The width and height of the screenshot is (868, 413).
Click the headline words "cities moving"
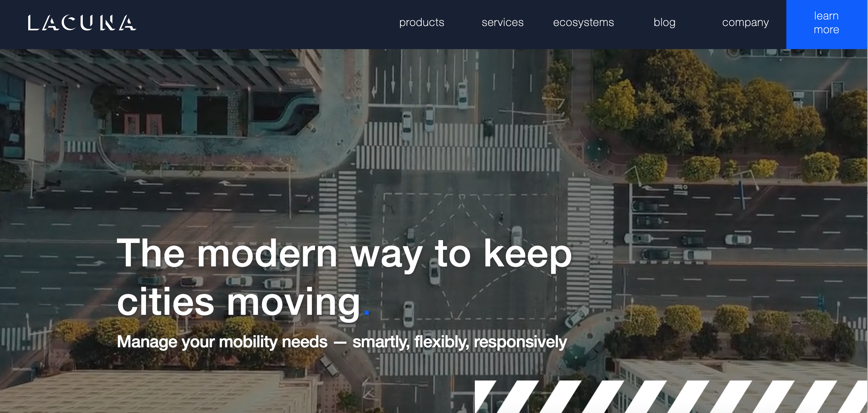point(239,302)
